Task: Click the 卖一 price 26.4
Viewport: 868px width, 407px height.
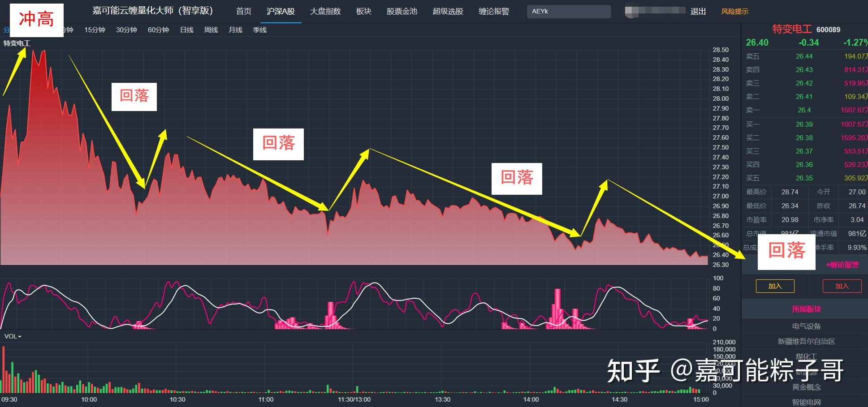Action: (804, 110)
